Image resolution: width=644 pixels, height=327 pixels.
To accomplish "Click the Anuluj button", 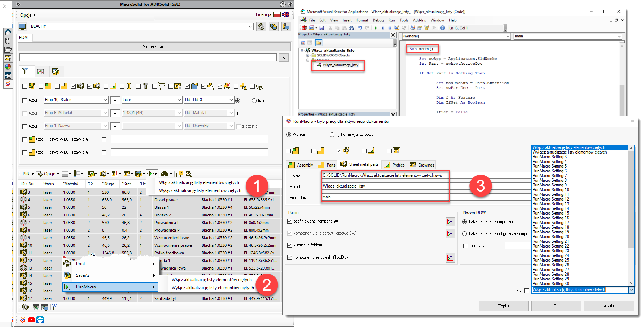I will 609,306.
